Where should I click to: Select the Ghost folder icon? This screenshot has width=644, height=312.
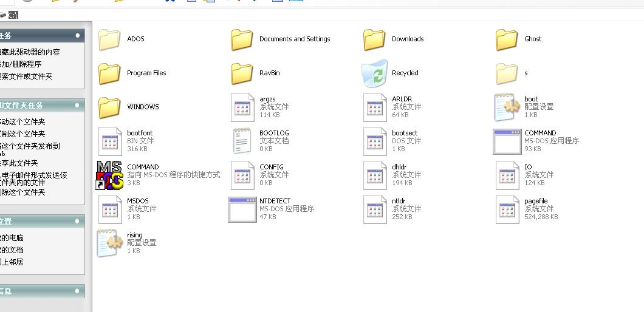[507, 39]
